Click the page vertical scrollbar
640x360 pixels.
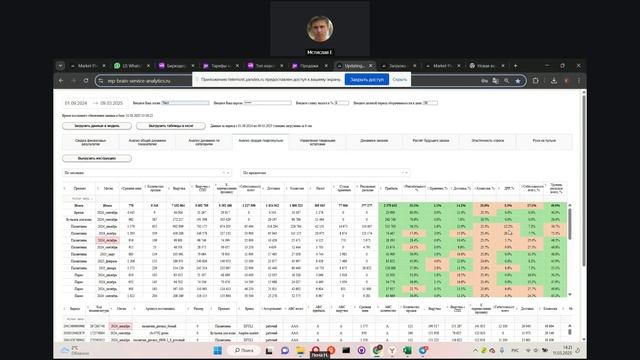pos(584,180)
